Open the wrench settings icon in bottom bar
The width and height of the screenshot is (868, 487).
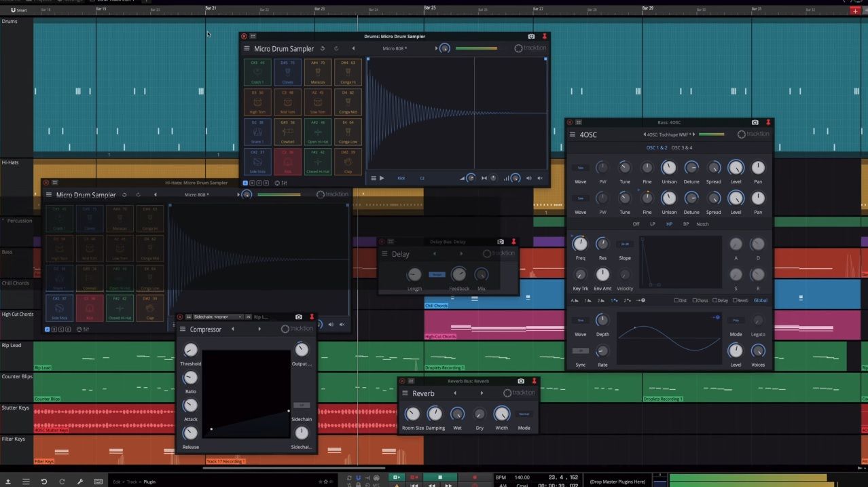tap(80, 482)
